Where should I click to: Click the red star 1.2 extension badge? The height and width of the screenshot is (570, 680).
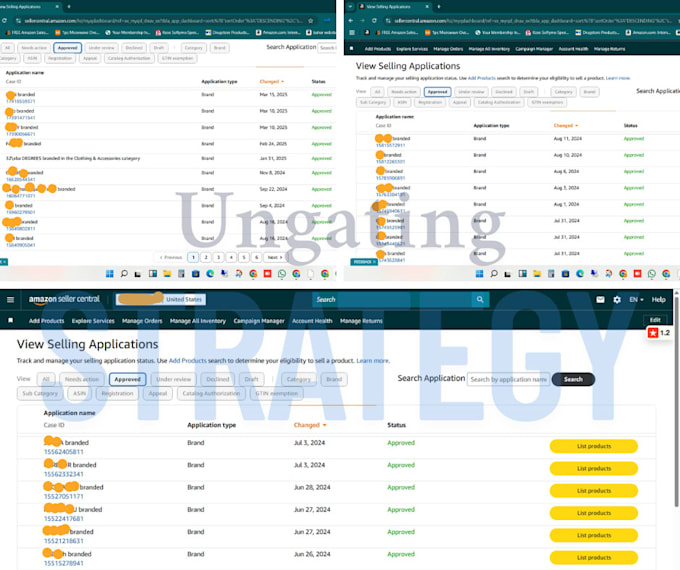tap(659, 333)
